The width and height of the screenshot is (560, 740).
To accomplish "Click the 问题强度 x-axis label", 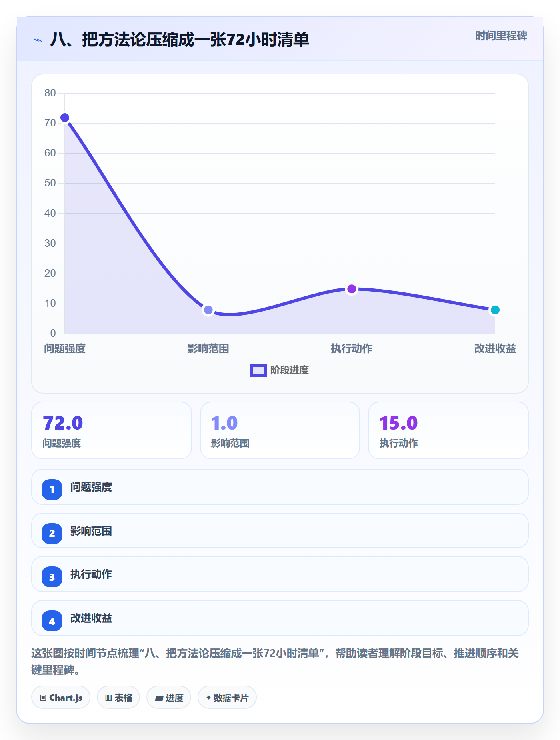I will click(65, 349).
